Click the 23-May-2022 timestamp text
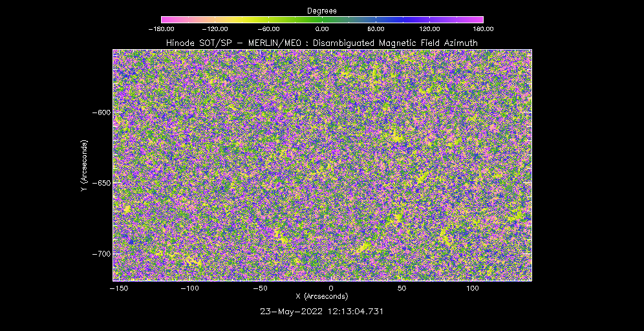The height and width of the screenshot is (331, 644). (321, 311)
